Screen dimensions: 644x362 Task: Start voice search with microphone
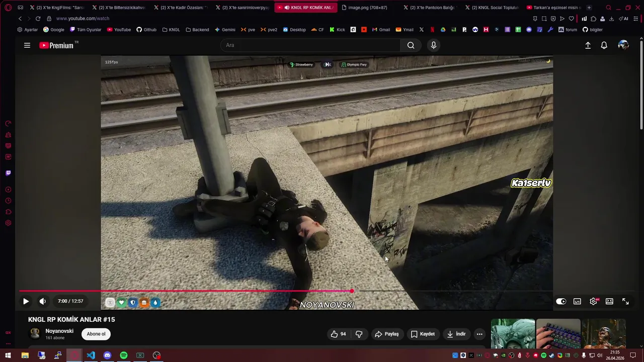point(434,45)
